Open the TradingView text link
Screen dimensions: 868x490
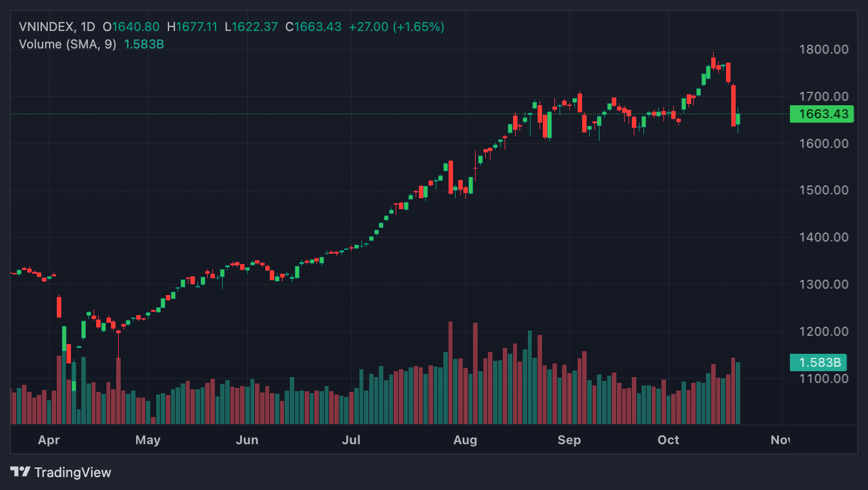(x=72, y=473)
